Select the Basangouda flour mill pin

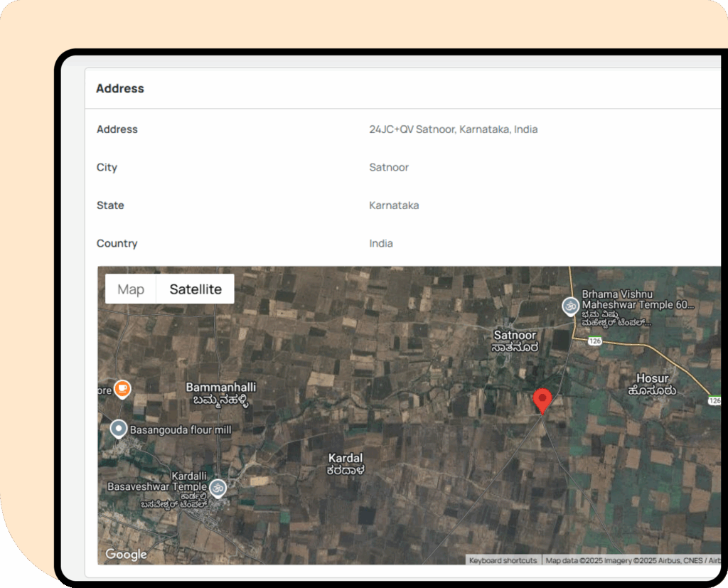[x=119, y=429]
